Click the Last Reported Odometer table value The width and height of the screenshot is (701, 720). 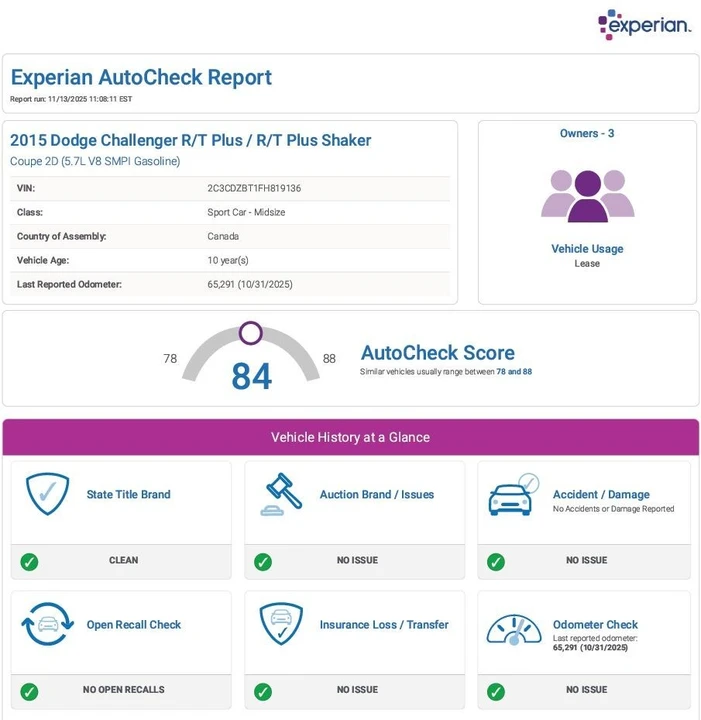[x=250, y=284]
